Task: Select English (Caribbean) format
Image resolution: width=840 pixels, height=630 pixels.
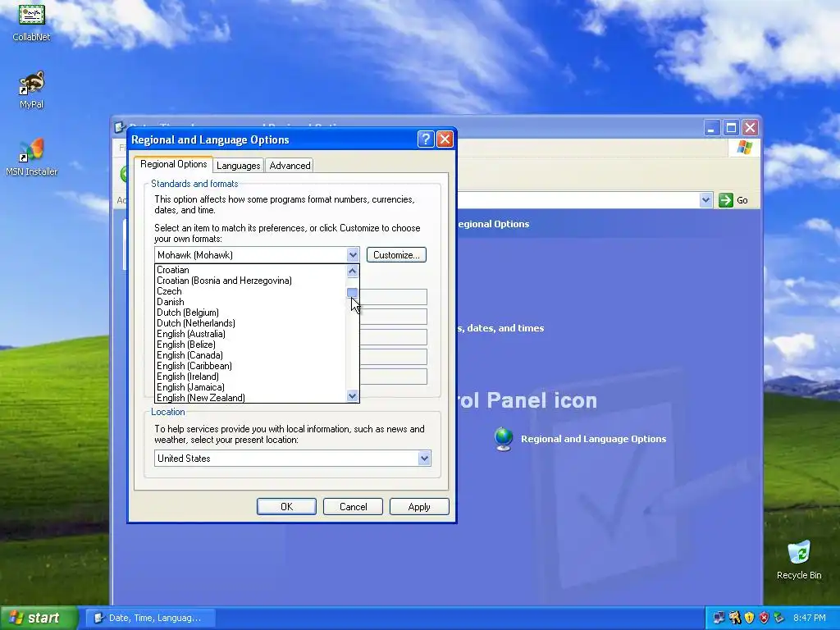Action: point(250,367)
